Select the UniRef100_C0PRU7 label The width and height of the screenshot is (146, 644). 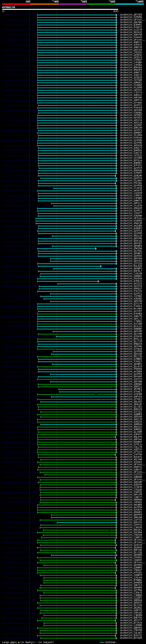coord(131,60)
